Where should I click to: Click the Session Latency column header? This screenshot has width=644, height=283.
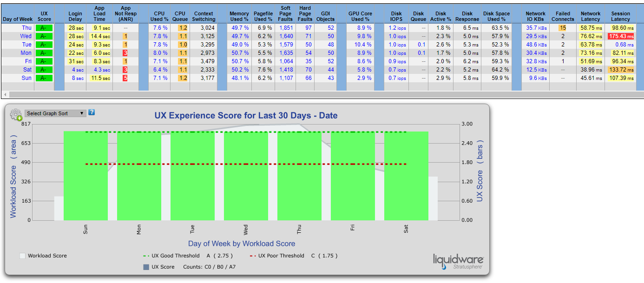(x=620, y=16)
